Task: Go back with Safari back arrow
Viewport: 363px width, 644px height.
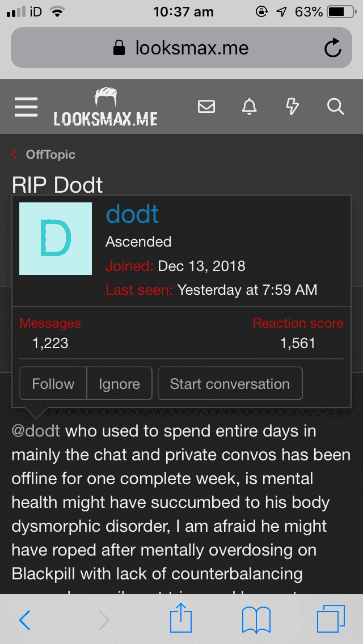Action: pyautogui.click(x=25, y=620)
